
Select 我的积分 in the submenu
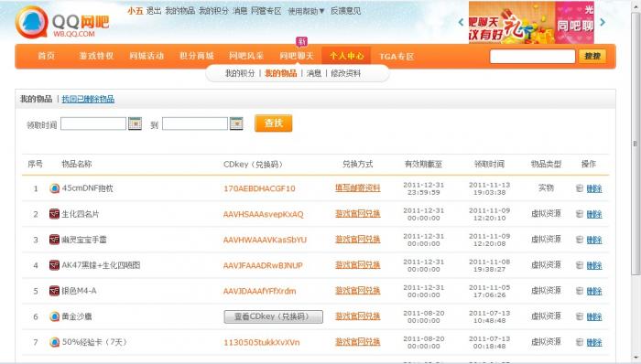pos(240,73)
